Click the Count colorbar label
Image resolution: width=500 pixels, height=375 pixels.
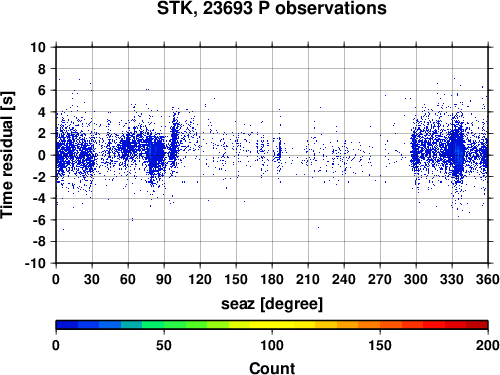click(x=272, y=368)
